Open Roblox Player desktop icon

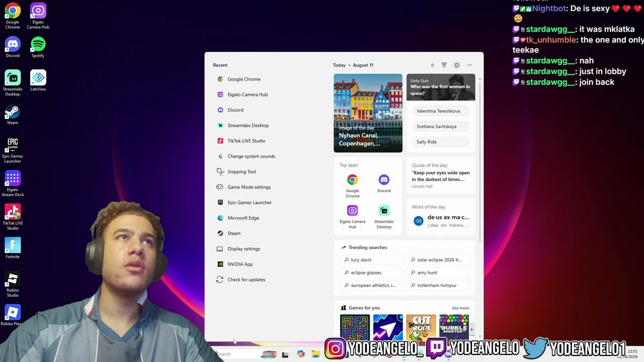(x=13, y=315)
